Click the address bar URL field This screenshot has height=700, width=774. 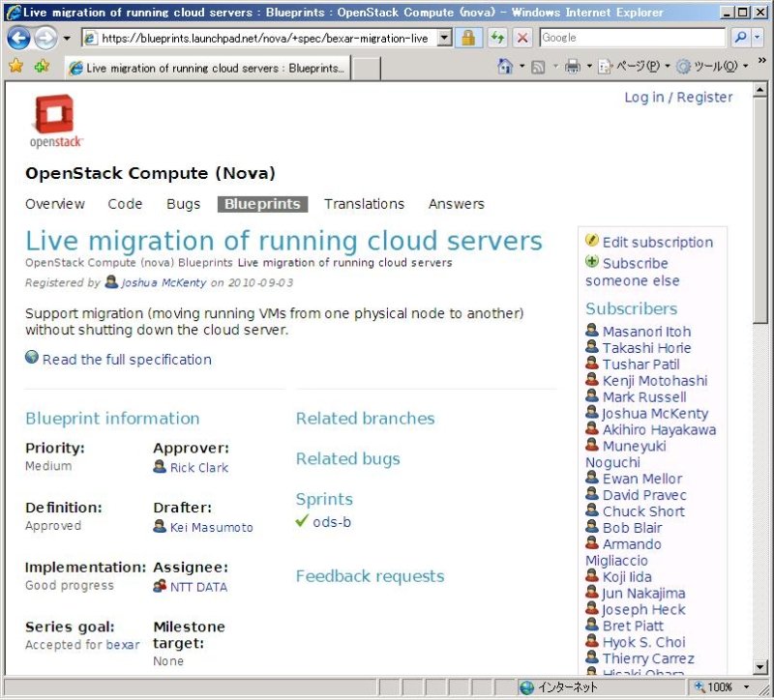pos(259,38)
